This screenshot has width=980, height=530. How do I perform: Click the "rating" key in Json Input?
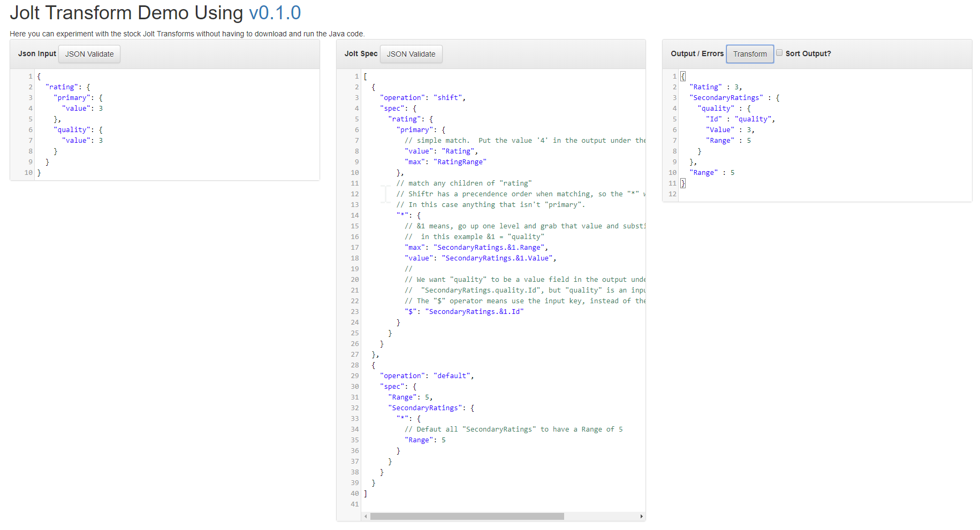[x=62, y=87]
